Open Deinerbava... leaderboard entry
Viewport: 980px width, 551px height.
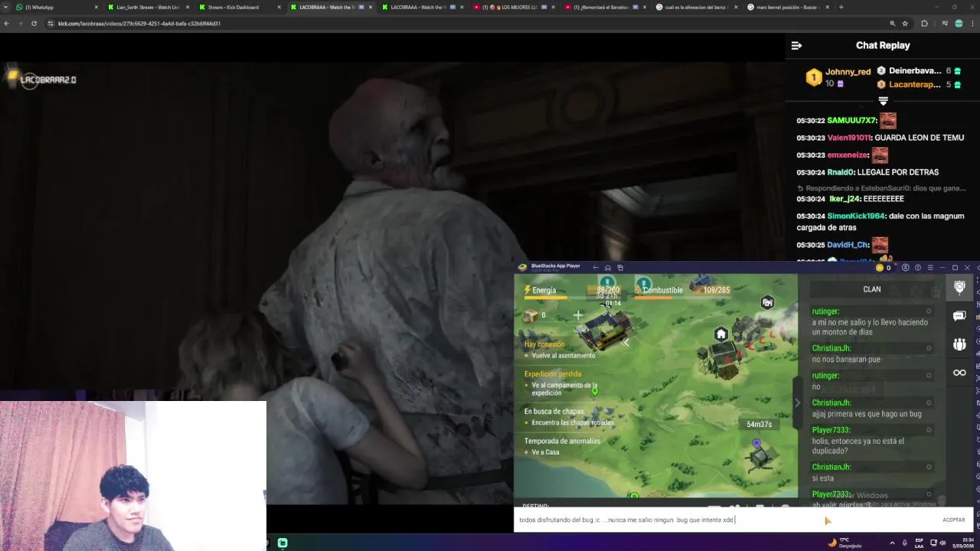point(919,70)
